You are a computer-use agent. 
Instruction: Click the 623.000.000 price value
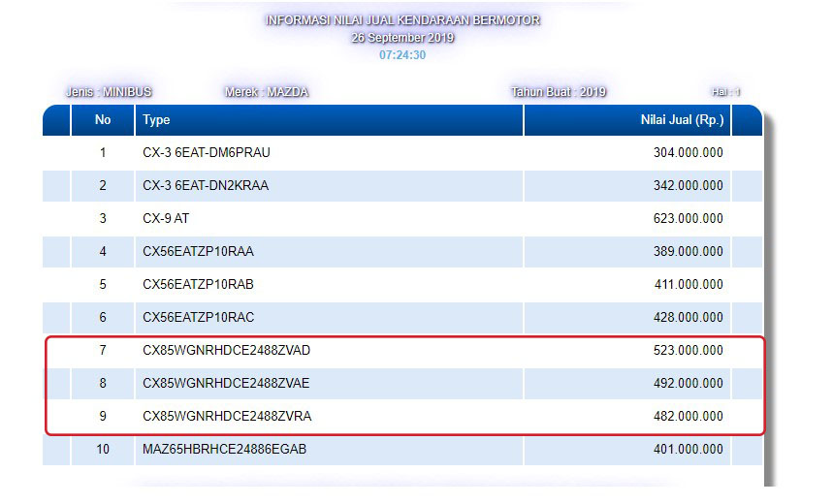tap(688, 219)
